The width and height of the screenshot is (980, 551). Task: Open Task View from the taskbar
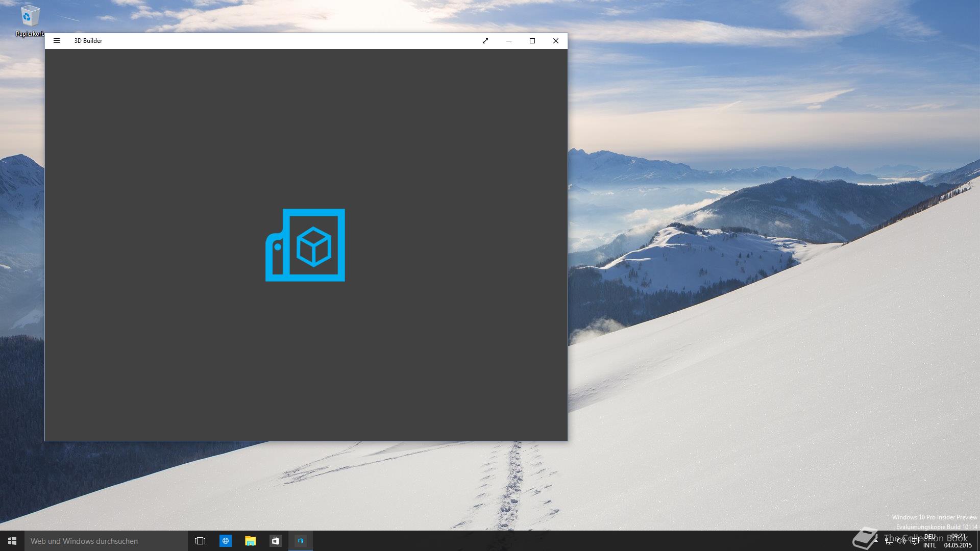pos(200,541)
